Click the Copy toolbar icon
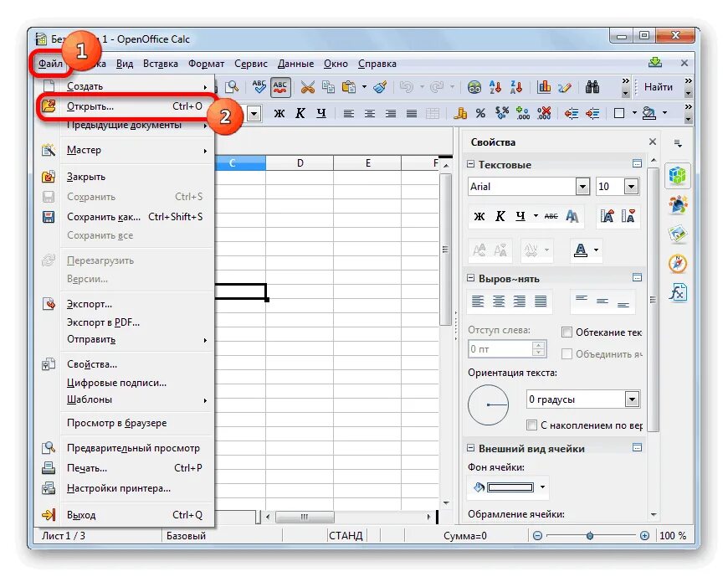The image size is (728, 577). pos(328,87)
